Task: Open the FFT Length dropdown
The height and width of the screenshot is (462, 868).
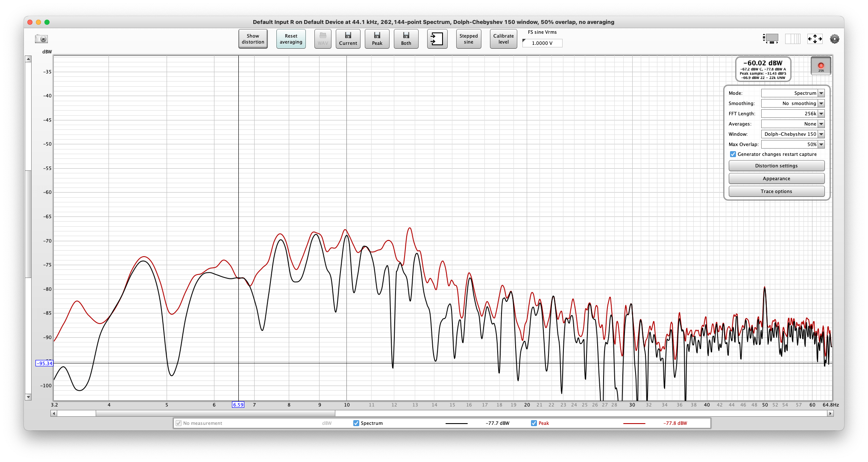Action: pos(793,114)
